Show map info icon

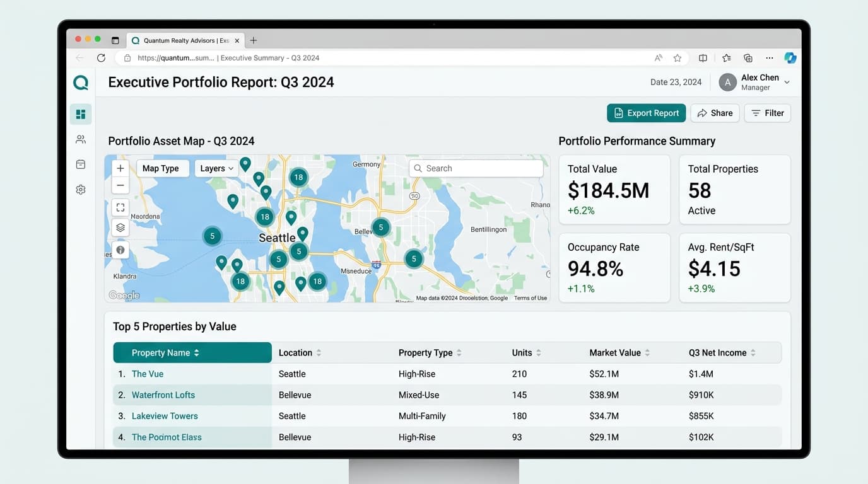(x=120, y=250)
